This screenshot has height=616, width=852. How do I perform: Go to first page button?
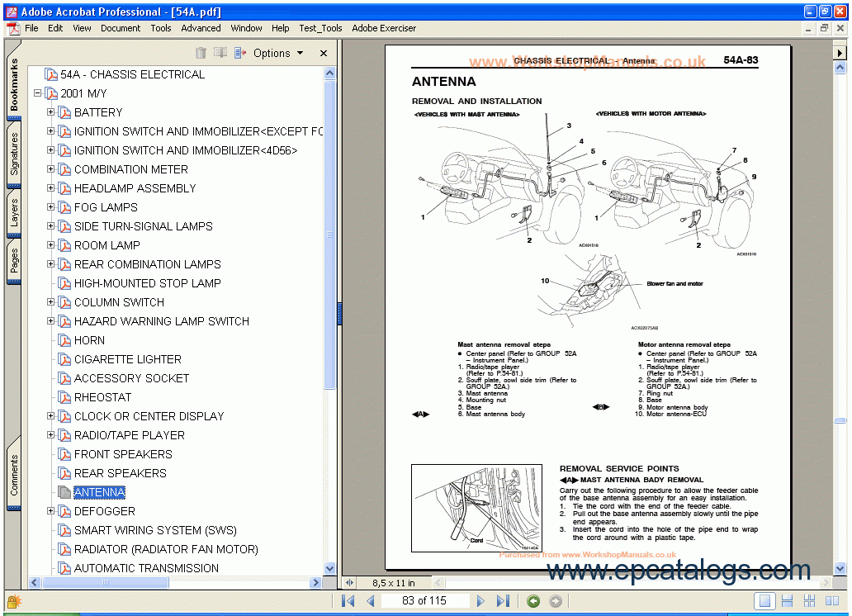348,601
